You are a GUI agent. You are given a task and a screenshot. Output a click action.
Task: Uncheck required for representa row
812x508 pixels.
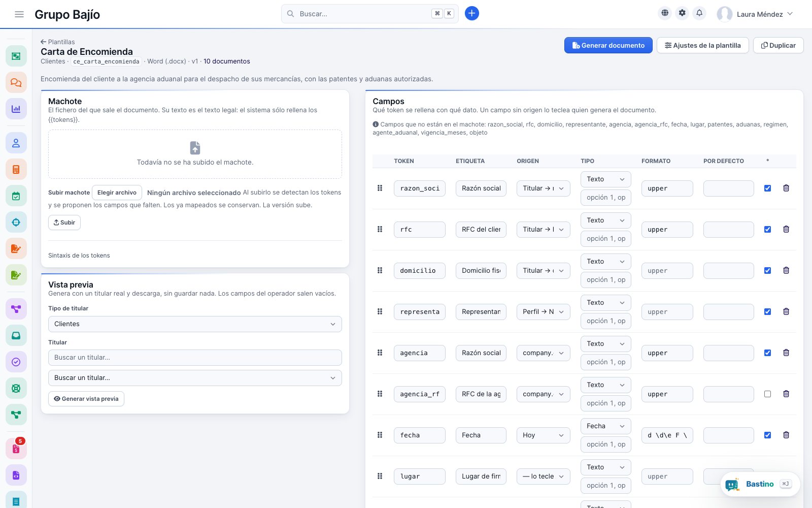[767, 311]
